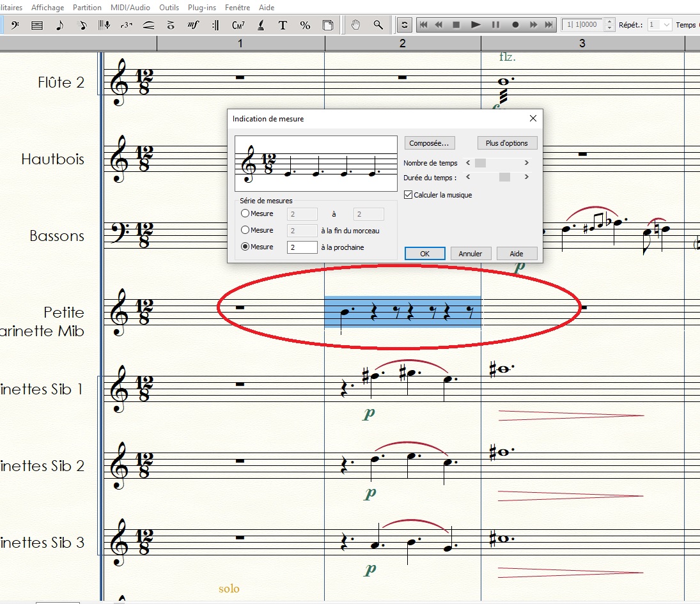700x604 pixels.
Task: Click left arrow of Durée du temps
Action: 468,177
